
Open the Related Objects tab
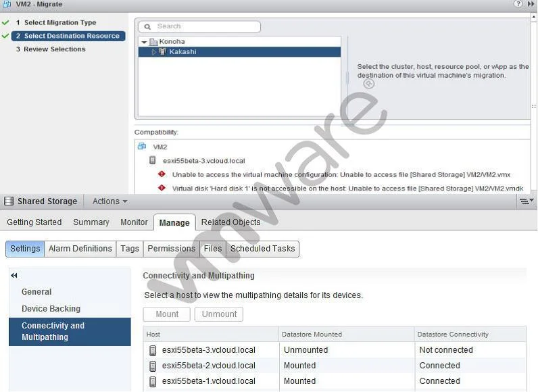click(230, 222)
